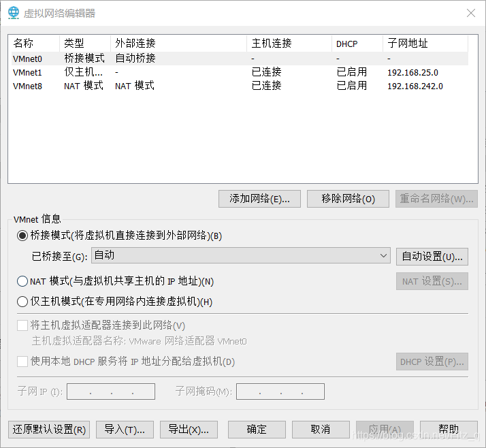Click 自动设置(U) button
Screen dimensions: 486x448
tap(432, 257)
